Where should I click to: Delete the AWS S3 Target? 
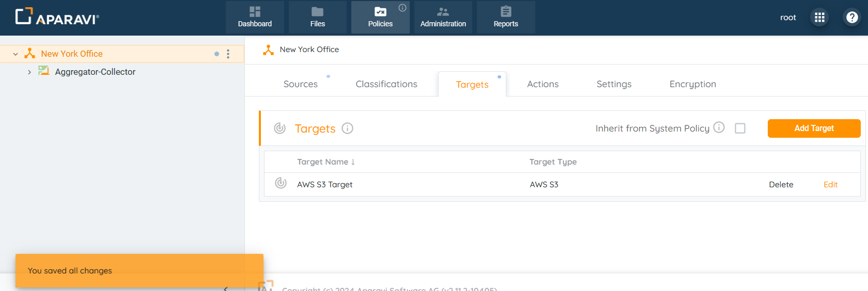(781, 185)
